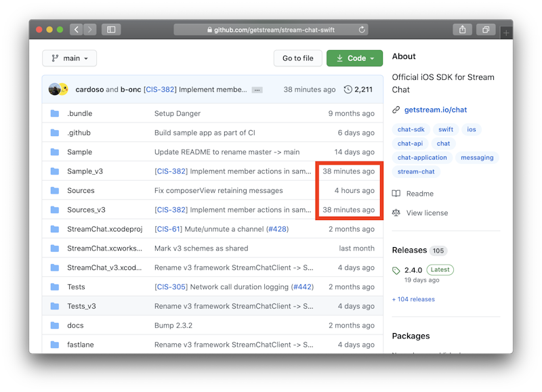Expand the truncated commit message with the ellipsis
This screenshot has height=392, width=542.
(x=256, y=89)
